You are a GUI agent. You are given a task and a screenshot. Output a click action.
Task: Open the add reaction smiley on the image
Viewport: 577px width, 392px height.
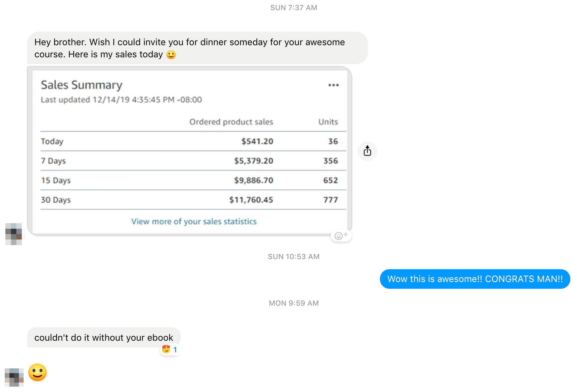pos(341,235)
